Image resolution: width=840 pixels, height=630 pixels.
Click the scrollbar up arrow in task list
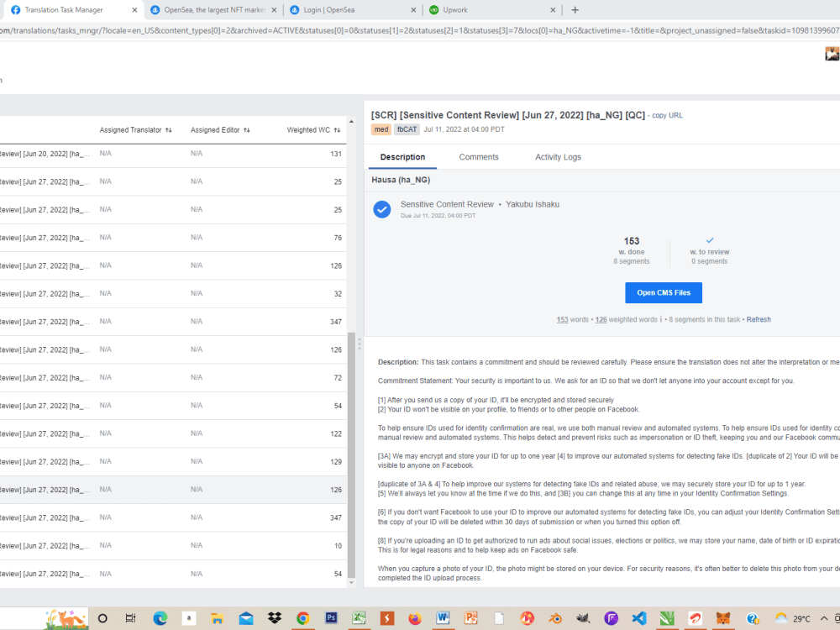pos(351,122)
